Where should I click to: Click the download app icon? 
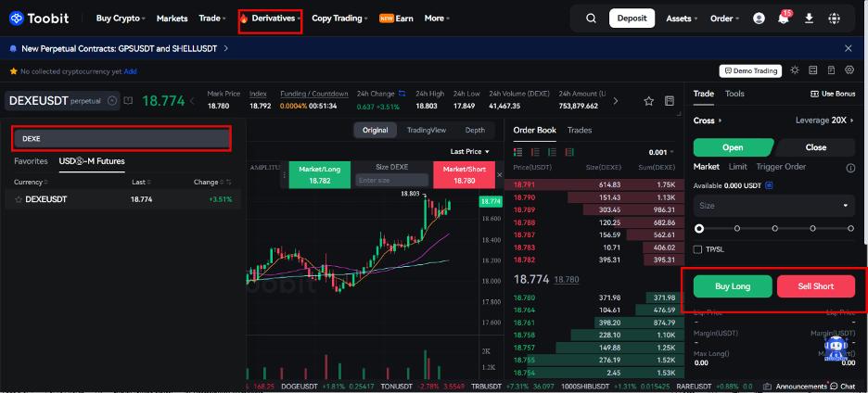pos(809,19)
